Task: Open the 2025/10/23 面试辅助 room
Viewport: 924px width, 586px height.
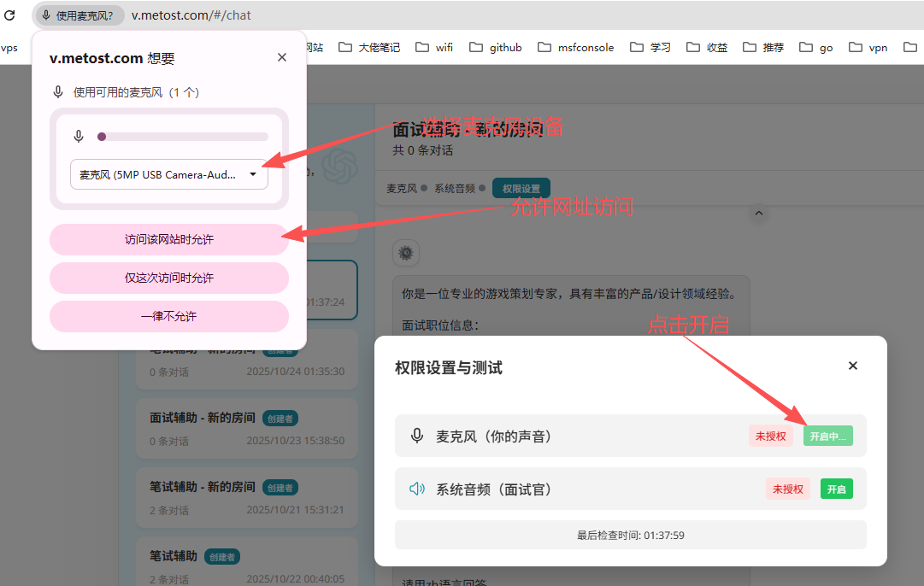Action: (x=246, y=428)
